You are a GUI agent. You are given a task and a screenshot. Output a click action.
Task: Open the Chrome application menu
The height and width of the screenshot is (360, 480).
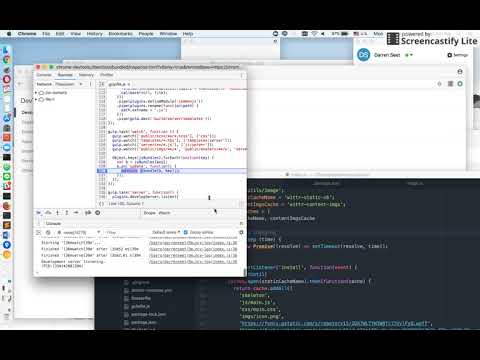(x=27, y=34)
